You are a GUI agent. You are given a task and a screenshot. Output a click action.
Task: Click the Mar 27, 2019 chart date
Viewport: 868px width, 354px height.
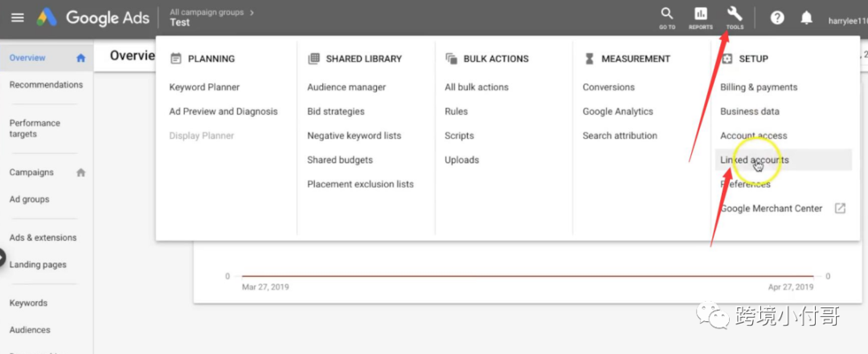[x=265, y=287]
